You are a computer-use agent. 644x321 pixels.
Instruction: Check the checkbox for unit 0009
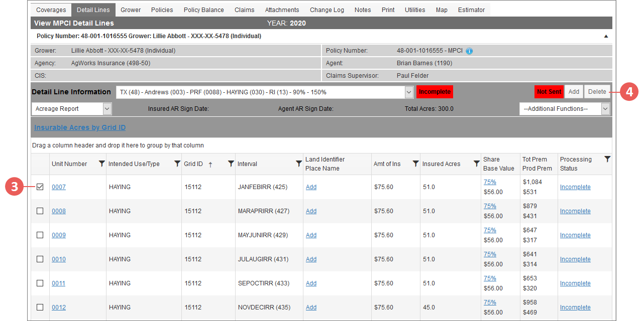pyautogui.click(x=40, y=235)
